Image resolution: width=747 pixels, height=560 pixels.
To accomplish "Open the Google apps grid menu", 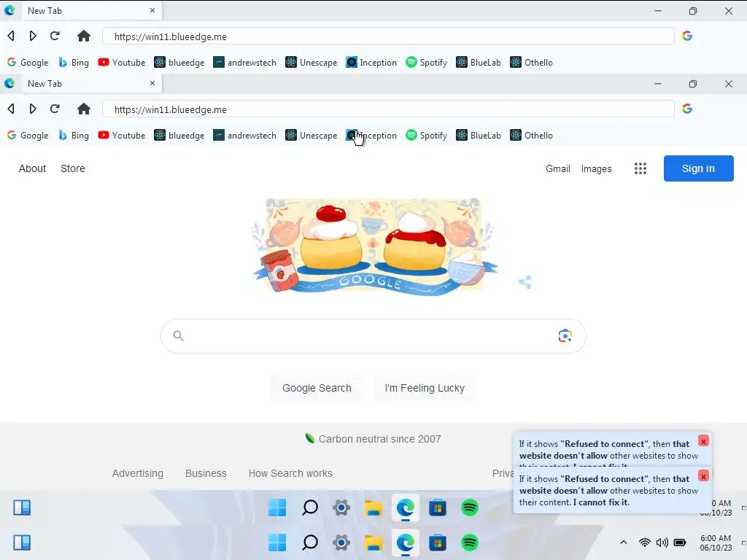I will point(640,168).
